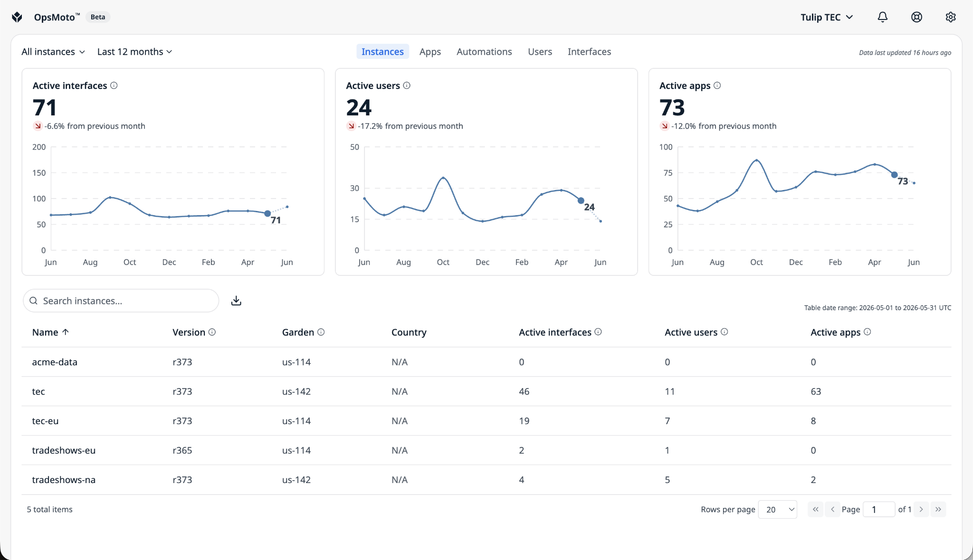The height and width of the screenshot is (560, 973).
Task: Click the 24 data point on users chart
Action: coord(581,201)
